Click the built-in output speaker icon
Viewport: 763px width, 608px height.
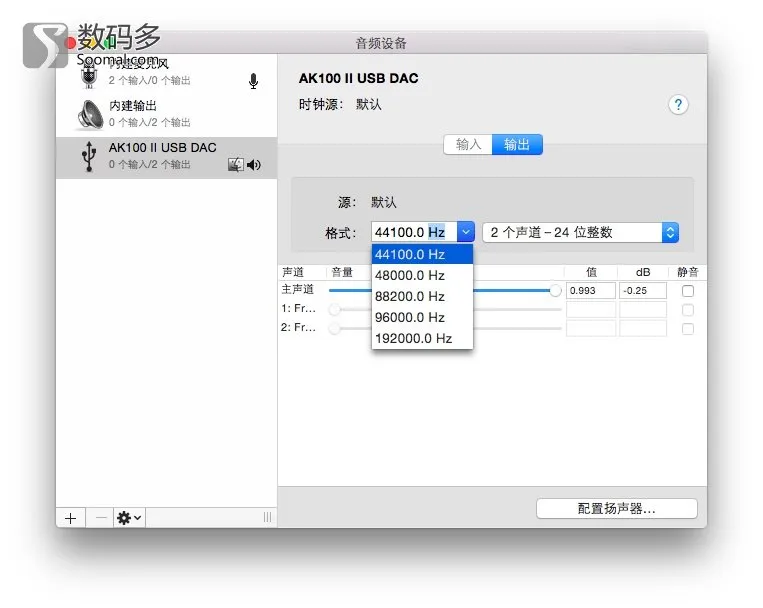tap(91, 115)
